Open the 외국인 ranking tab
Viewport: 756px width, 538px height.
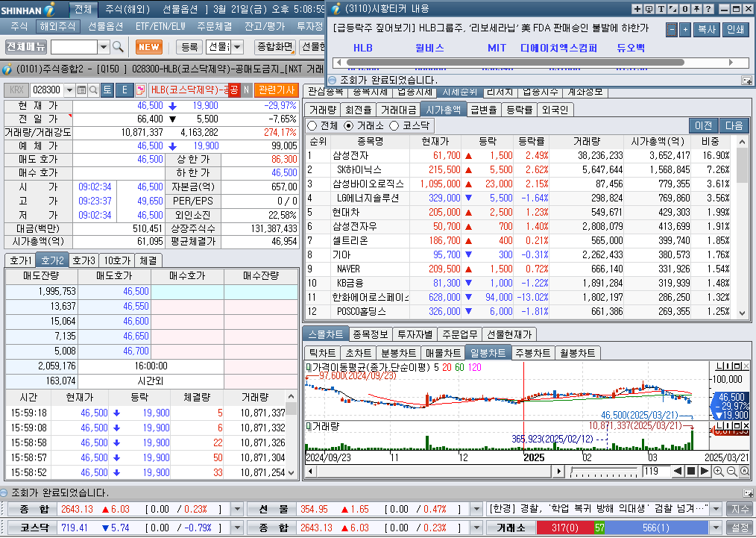point(555,110)
